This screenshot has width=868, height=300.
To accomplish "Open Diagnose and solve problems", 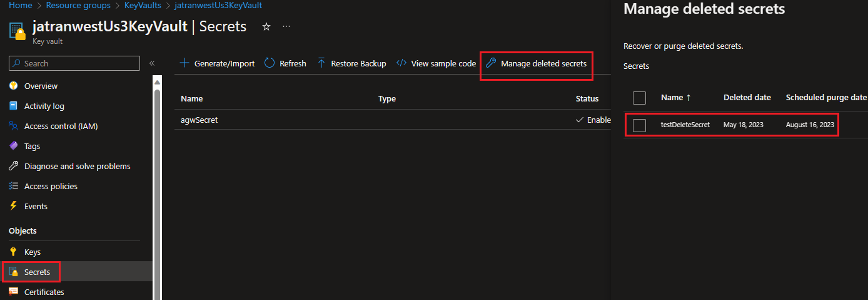I will (78, 166).
